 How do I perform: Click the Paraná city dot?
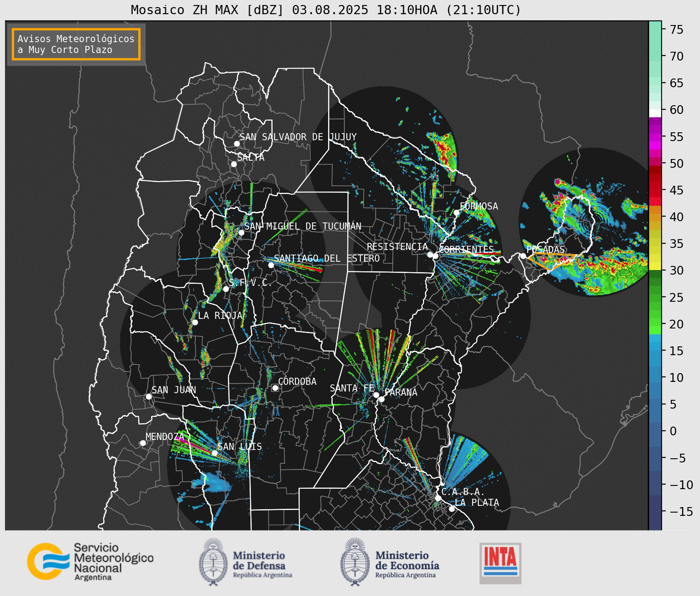tap(382, 399)
